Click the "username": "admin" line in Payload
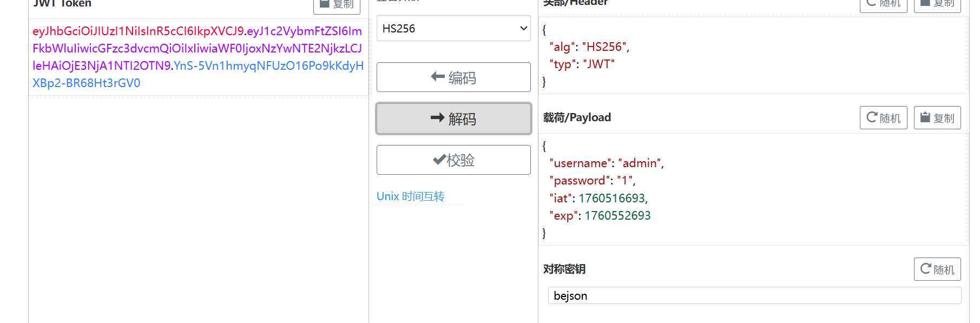 (x=606, y=163)
